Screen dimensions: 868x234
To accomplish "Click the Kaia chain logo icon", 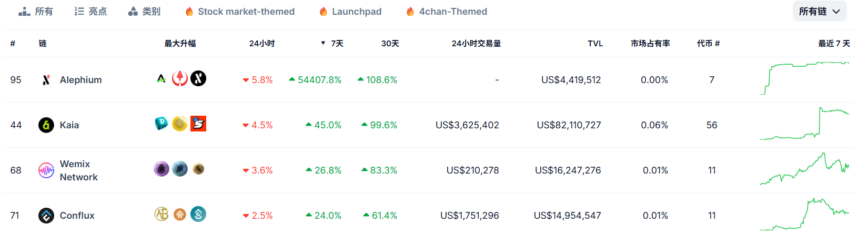I will pos(46,125).
